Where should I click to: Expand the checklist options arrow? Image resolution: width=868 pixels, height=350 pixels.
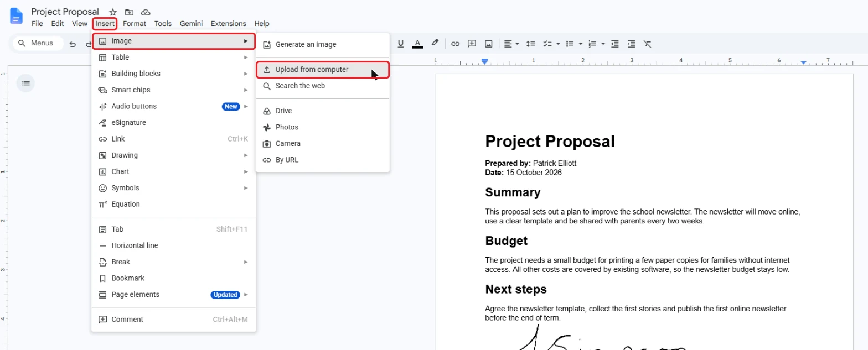(558, 43)
